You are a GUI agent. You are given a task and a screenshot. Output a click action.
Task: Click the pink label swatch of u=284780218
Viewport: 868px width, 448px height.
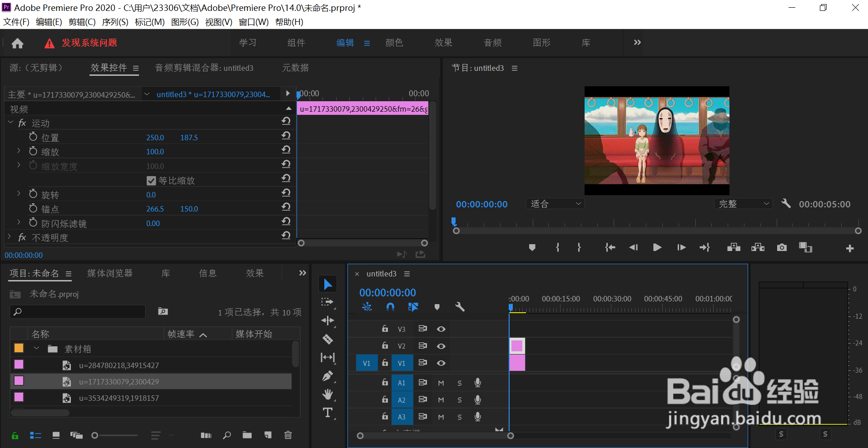pyautogui.click(x=19, y=364)
